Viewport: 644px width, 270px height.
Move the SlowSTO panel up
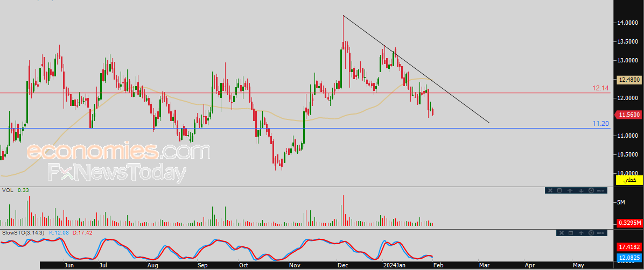point(581,233)
